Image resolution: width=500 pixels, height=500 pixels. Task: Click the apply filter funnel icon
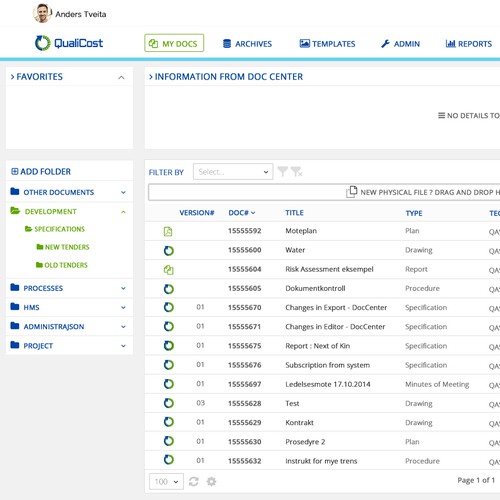283,171
